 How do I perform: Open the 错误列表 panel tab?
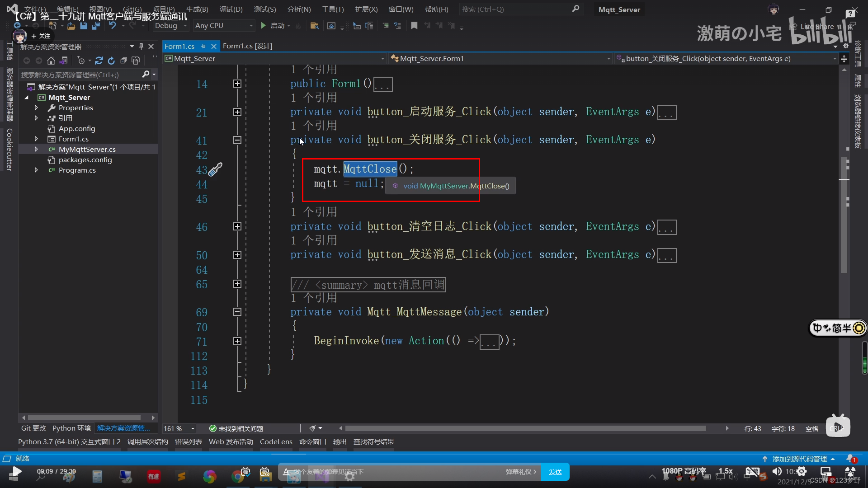point(188,441)
